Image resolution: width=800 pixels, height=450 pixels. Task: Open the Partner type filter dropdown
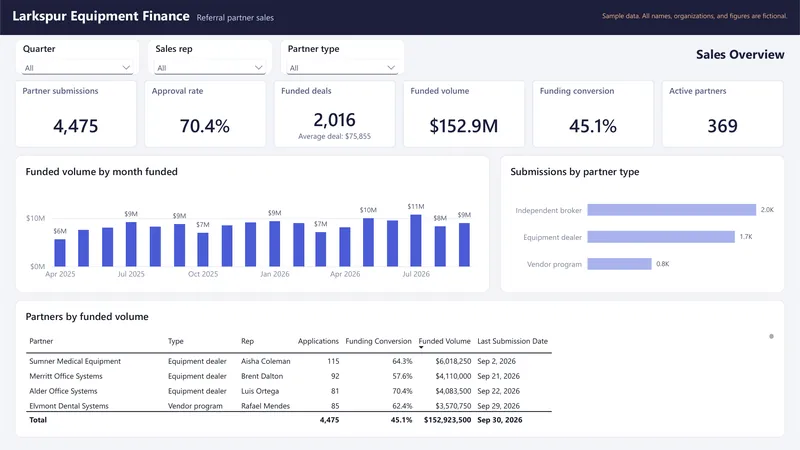coord(342,68)
